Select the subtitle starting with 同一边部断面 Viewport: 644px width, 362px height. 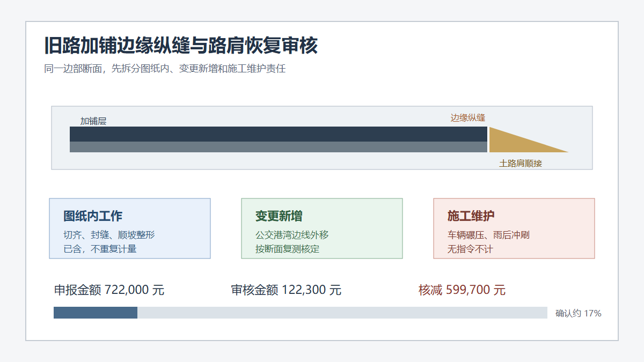[x=165, y=69]
